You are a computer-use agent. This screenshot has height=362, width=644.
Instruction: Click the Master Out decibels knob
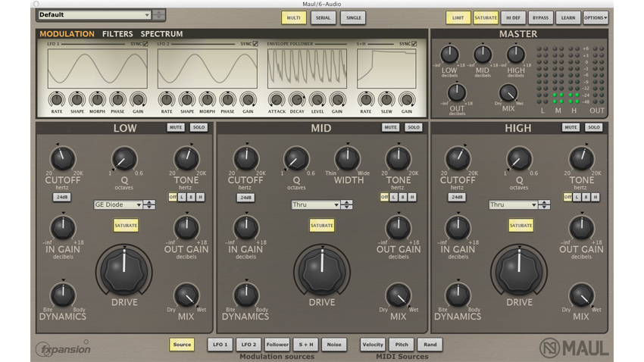tap(457, 92)
